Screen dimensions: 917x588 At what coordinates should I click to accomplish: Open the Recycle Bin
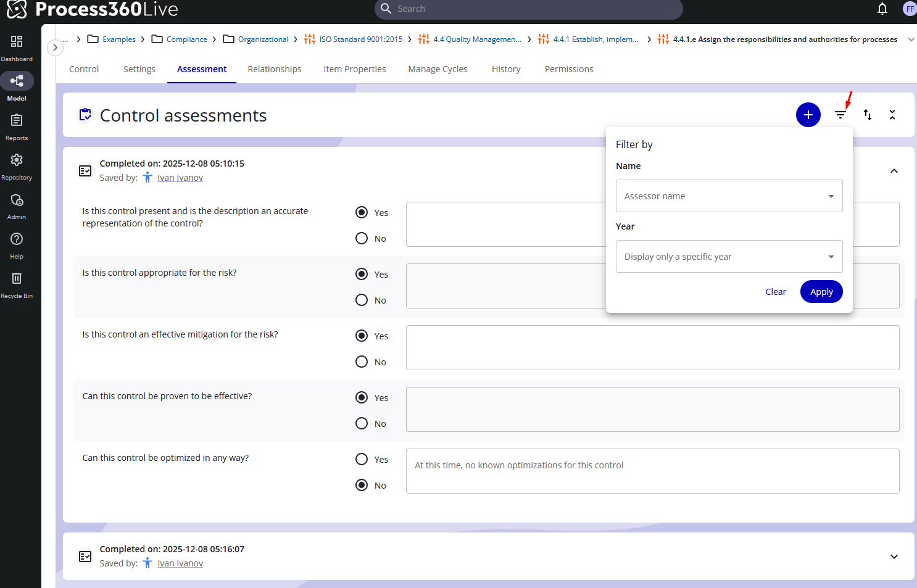click(x=17, y=279)
